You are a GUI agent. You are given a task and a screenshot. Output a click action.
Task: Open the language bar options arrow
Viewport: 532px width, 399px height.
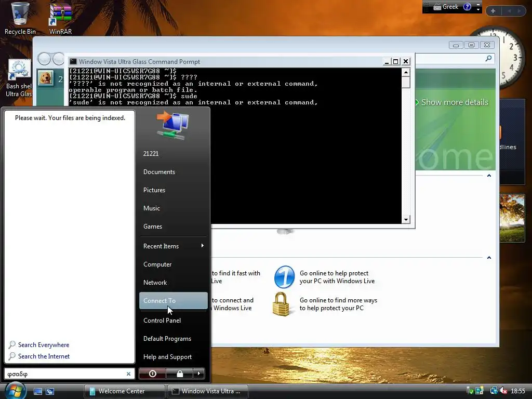click(x=478, y=9)
